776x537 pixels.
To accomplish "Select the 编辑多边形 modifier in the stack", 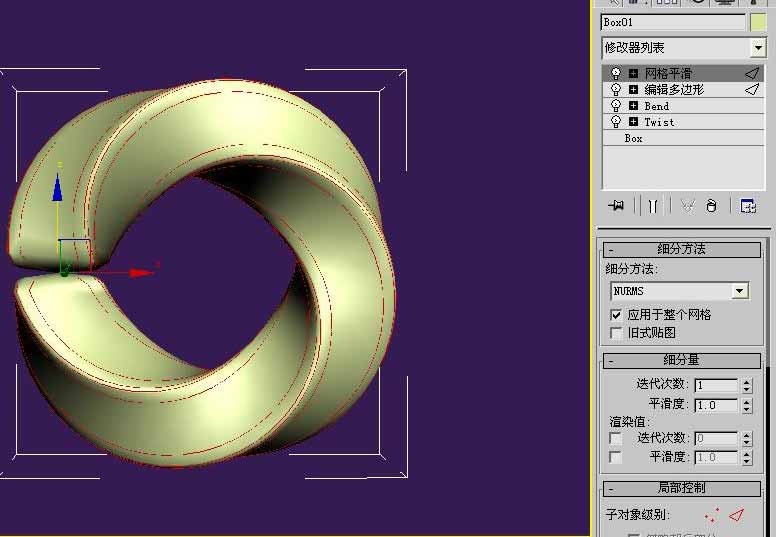I will tap(683, 90).
